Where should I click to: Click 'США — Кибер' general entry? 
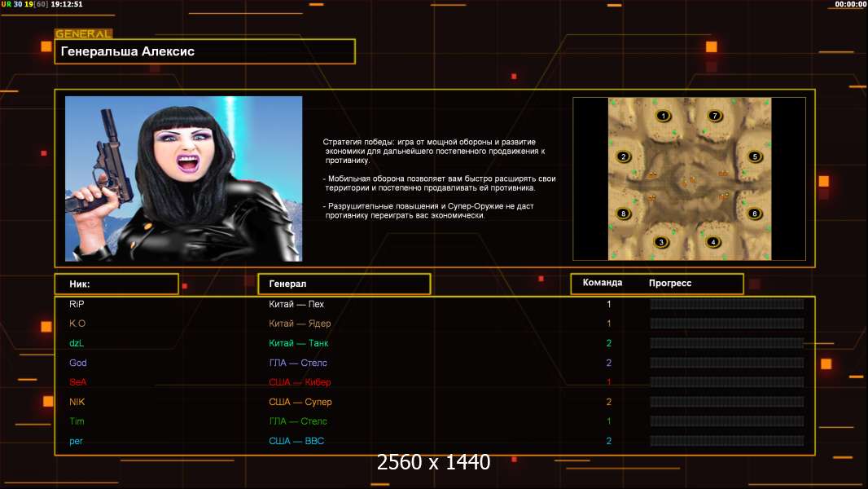300,382
